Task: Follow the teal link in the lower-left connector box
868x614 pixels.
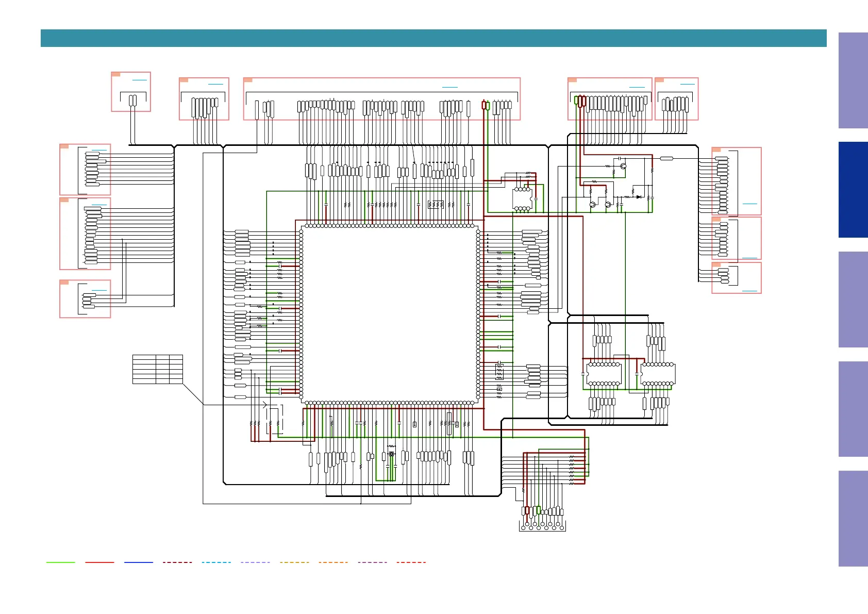Action: [99, 290]
